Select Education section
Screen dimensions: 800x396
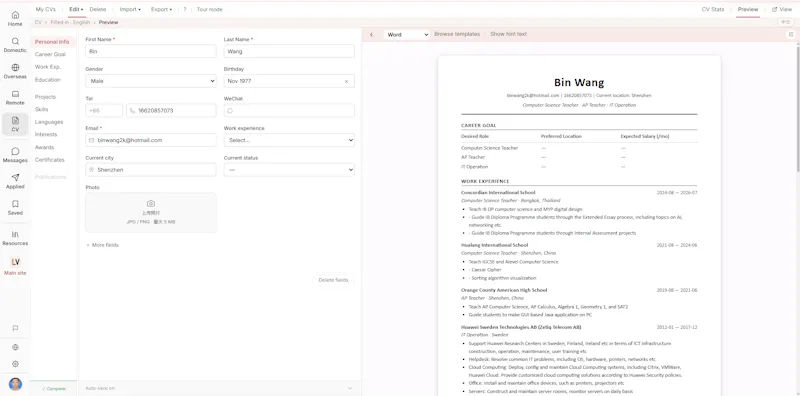(x=47, y=80)
